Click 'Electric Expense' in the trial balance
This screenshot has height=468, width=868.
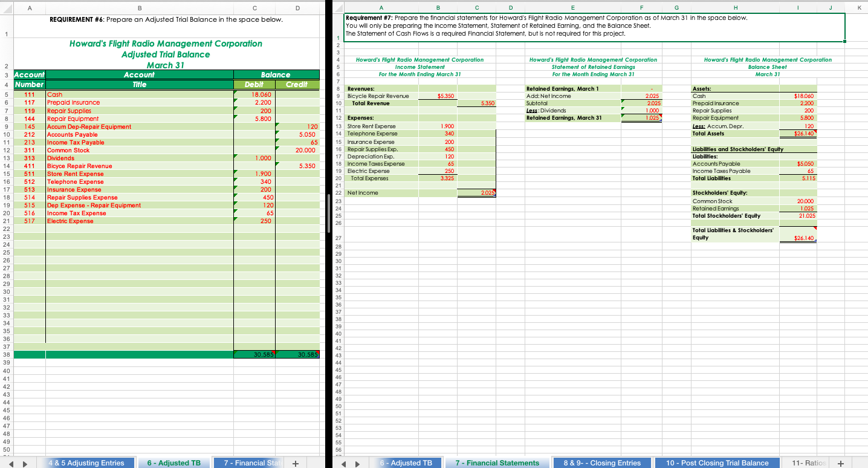[139, 221]
